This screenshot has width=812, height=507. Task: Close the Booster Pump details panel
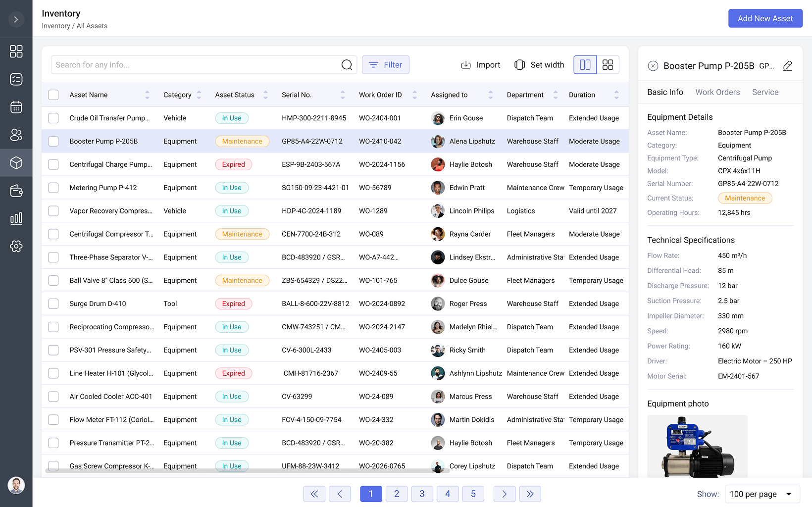(653, 66)
